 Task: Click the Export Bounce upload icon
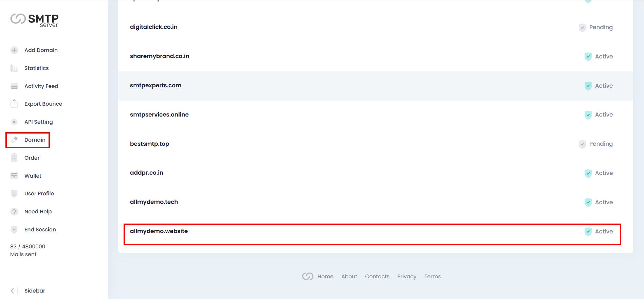14,104
